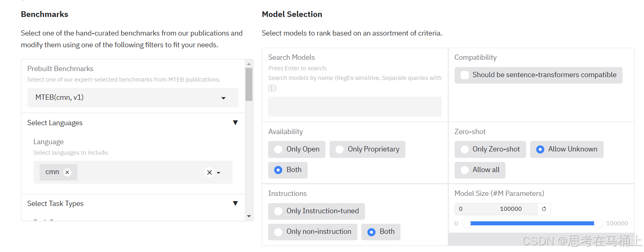The image size is (644, 252).
Task: Select Only Zero-shot option
Action: (x=465, y=149)
